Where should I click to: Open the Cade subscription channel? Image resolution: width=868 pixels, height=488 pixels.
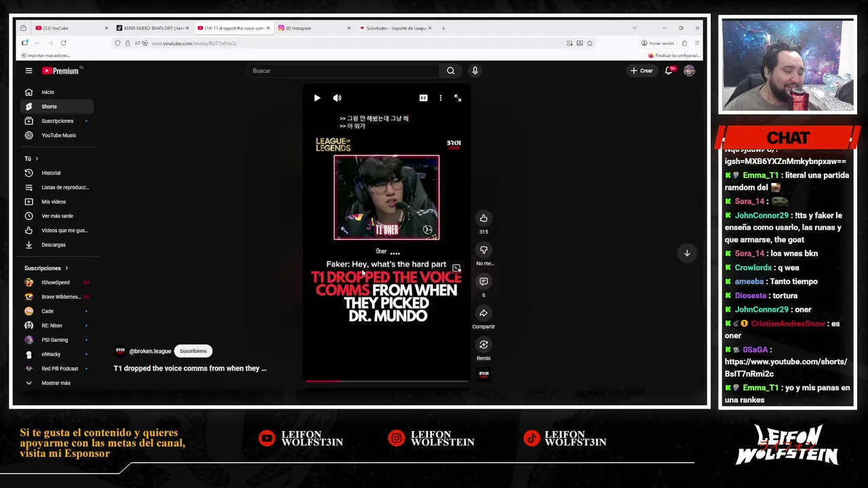[57, 311]
